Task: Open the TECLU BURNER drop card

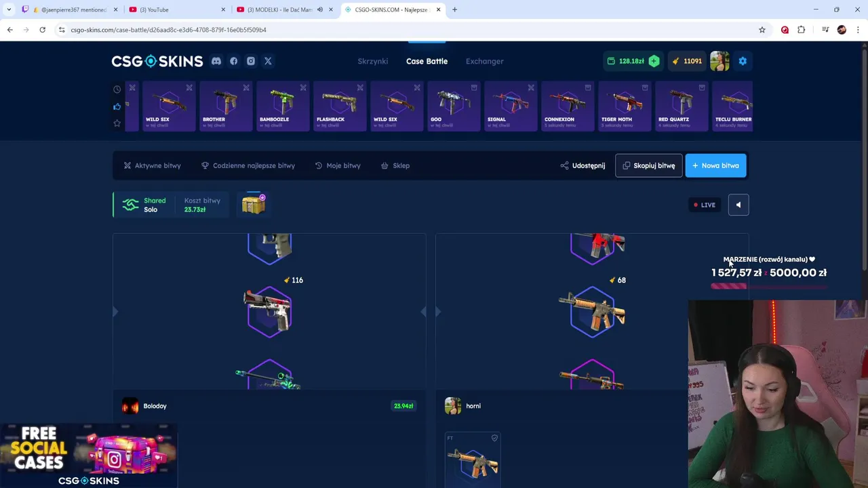Action: pos(732,106)
